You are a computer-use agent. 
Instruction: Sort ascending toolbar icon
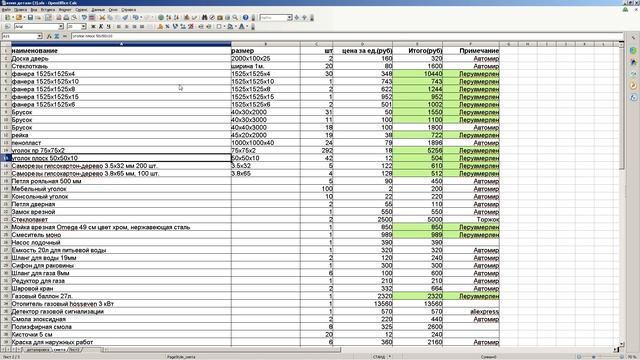[169, 18]
